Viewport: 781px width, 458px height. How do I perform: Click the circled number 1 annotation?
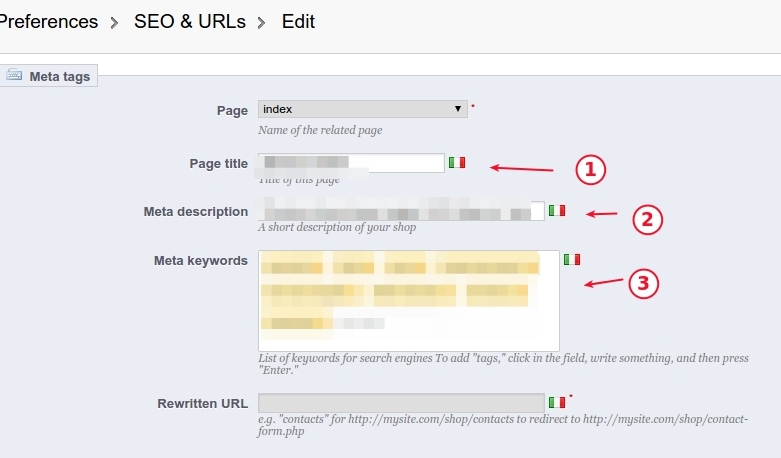[591, 170]
